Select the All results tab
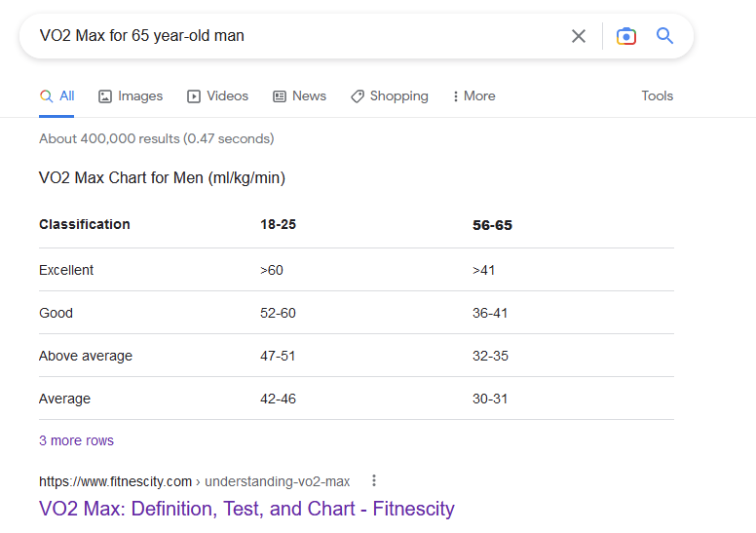 [x=57, y=96]
